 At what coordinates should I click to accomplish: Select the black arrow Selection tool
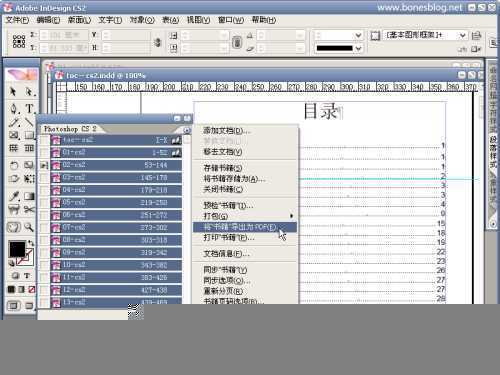(x=13, y=91)
